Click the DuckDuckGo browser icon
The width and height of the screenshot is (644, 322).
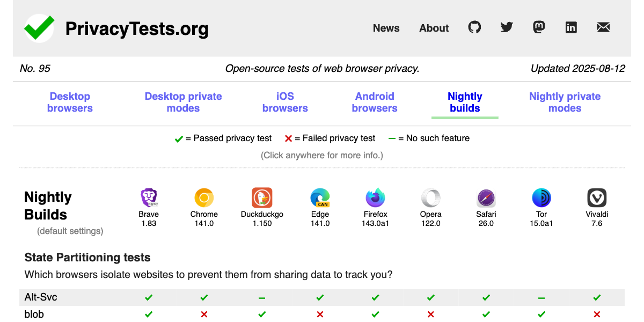[x=262, y=198]
